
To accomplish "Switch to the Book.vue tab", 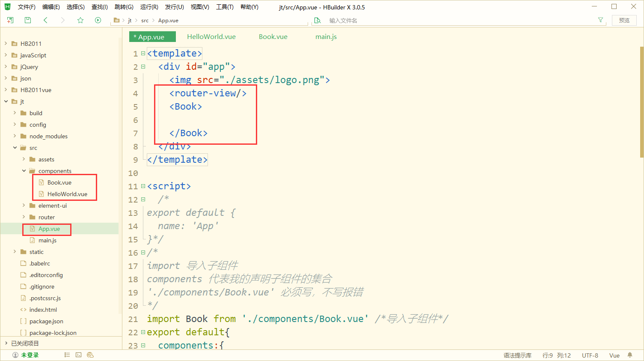I will click(x=273, y=36).
